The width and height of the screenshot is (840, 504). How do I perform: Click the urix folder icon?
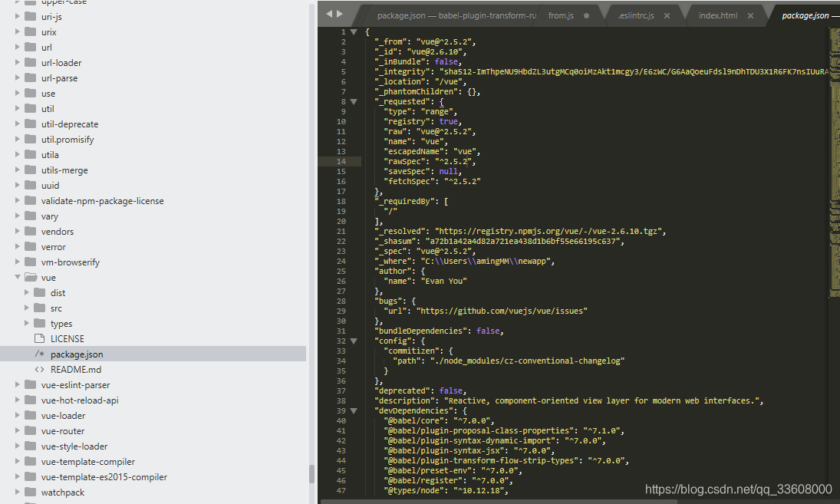[31, 31]
